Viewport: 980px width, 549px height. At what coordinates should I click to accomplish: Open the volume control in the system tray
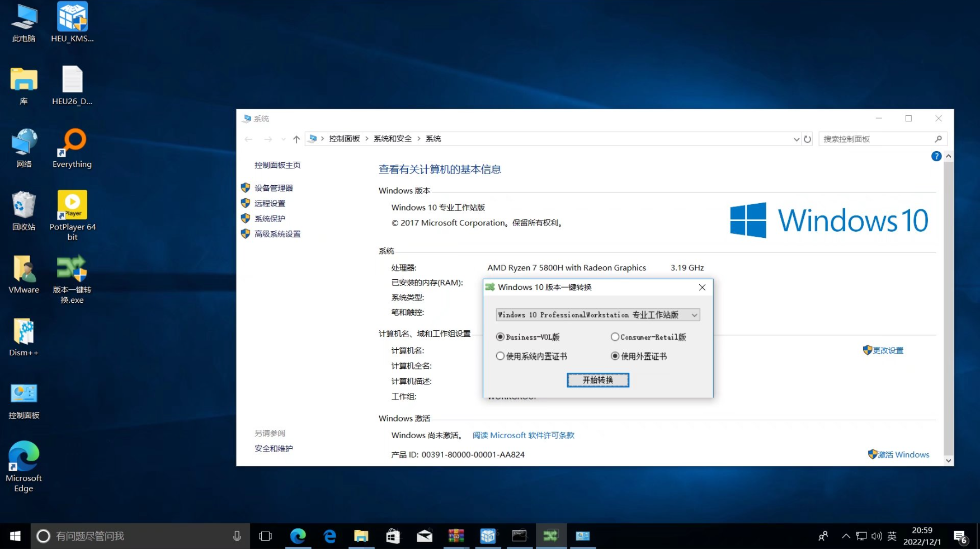pyautogui.click(x=877, y=536)
